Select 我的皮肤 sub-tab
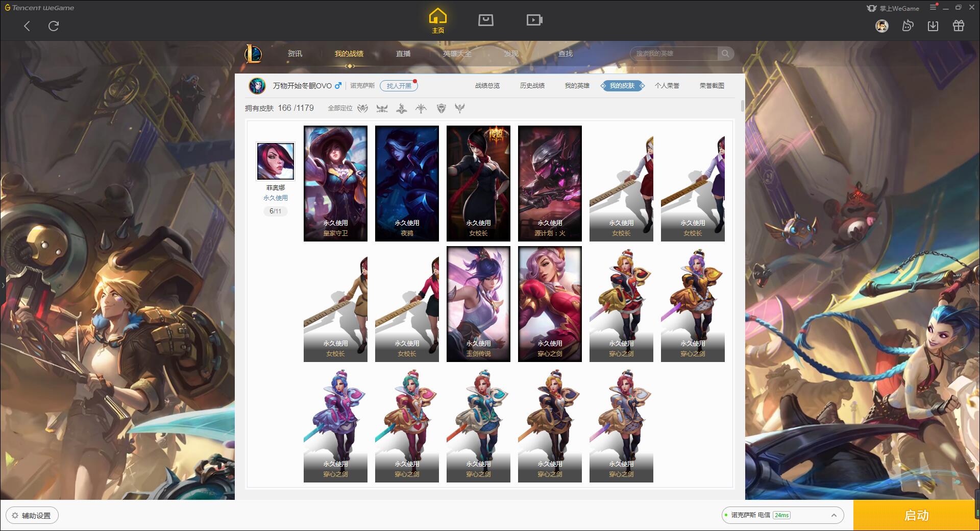This screenshot has height=531, width=980. pyautogui.click(x=622, y=86)
